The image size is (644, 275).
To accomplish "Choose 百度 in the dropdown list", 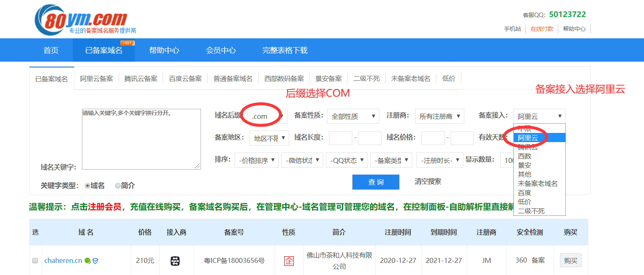I will [x=540, y=192].
